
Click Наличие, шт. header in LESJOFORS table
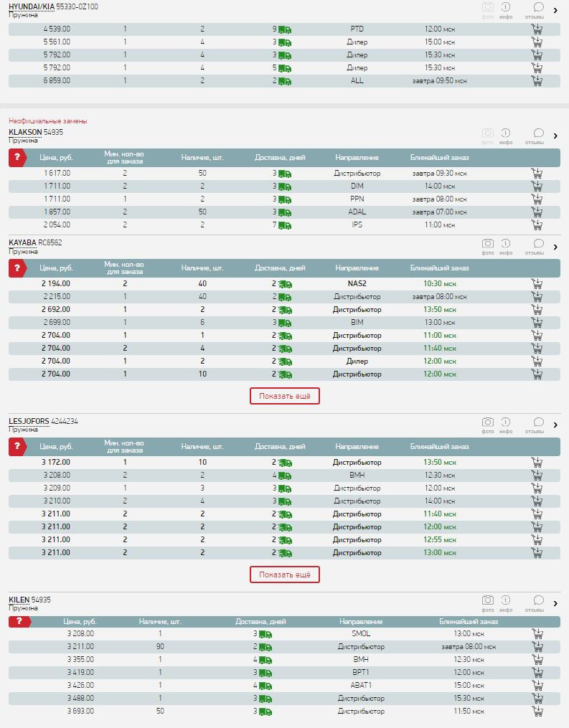202,447
